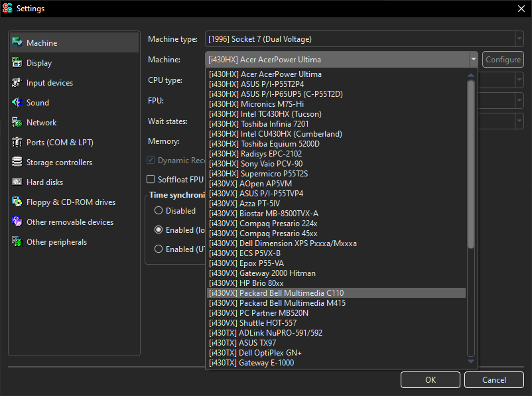532x396 pixels.
Task: Choose [i430VX] Azza PT-5IV
Action: pyautogui.click(x=336, y=204)
